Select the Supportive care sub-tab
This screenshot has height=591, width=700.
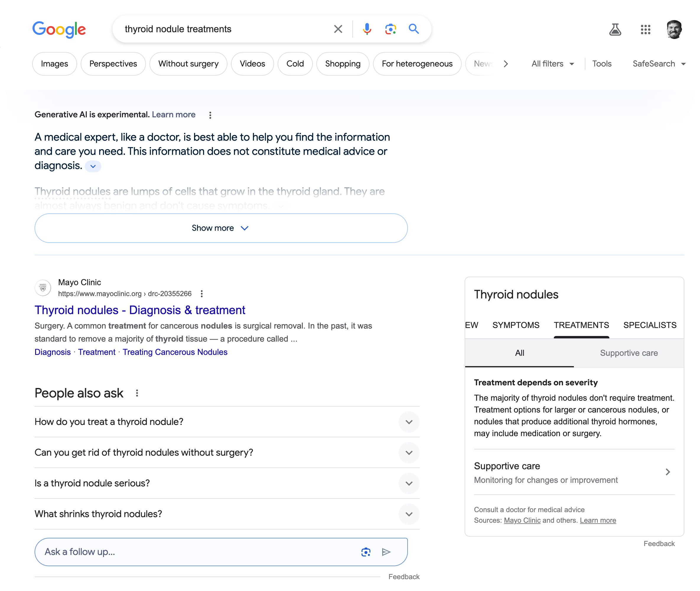click(629, 353)
